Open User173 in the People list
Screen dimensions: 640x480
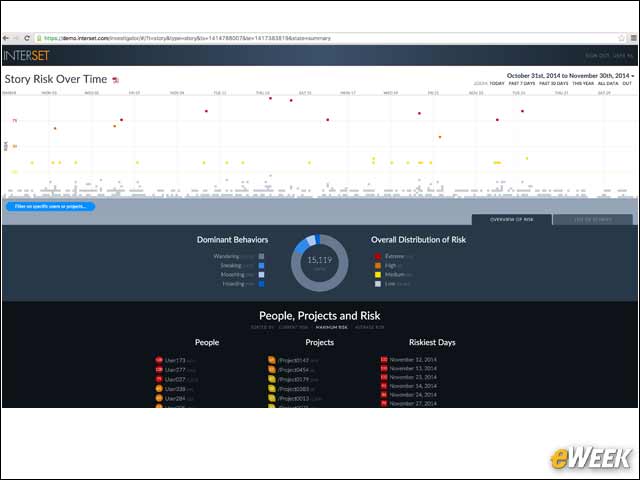[175, 360]
